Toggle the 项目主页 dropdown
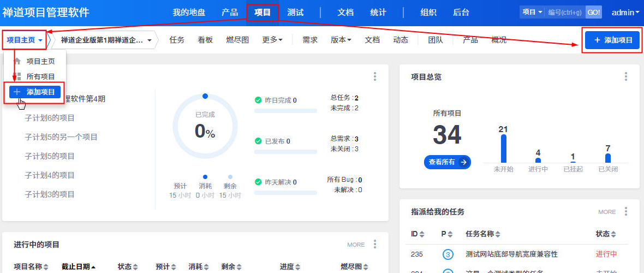The width and height of the screenshot is (644, 273). 25,40
